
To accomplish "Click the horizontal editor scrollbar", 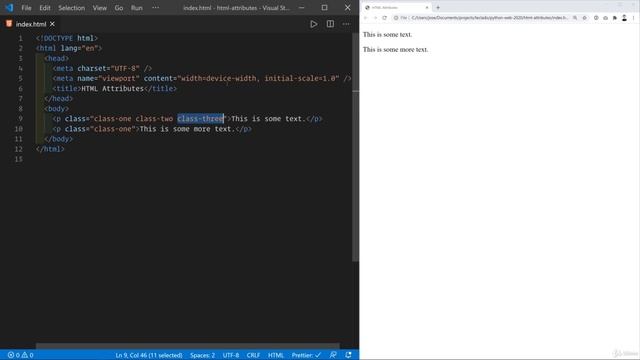I will (x=188, y=346).
